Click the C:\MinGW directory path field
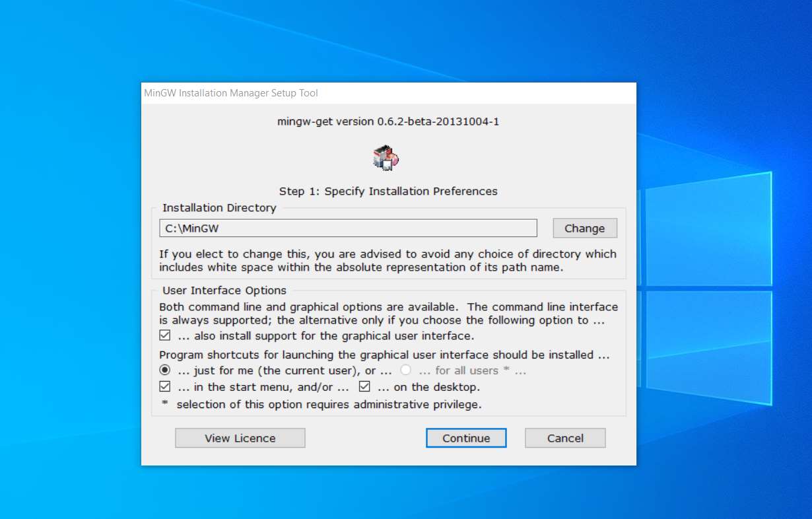The image size is (812, 519). pos(348,228)
